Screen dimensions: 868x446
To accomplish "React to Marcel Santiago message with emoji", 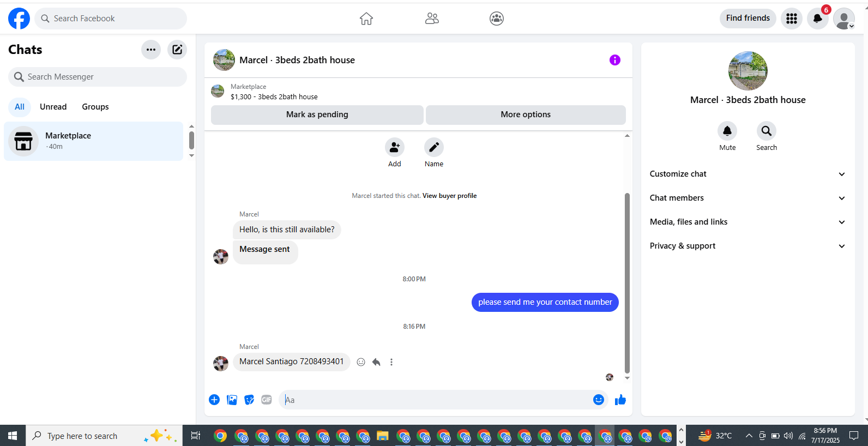I will click(361, 362).
